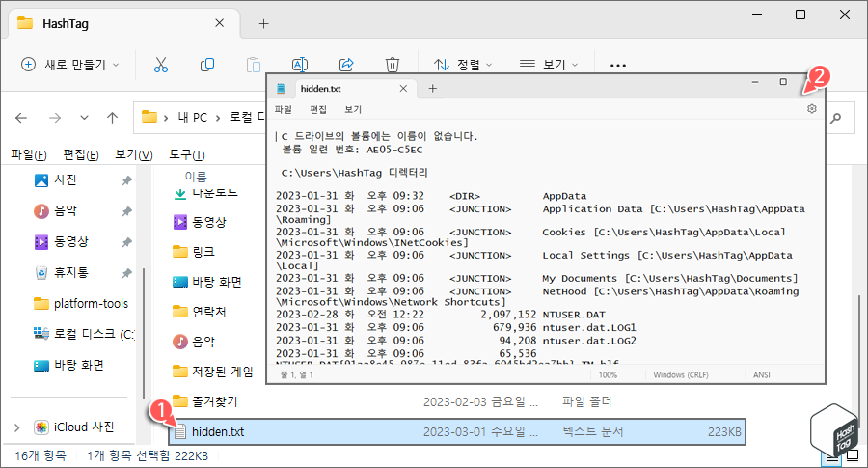The width and height of the screenshot is (868, 468).
Task: Open Notepad 파일 menu
Action: (x=283, y=110)
